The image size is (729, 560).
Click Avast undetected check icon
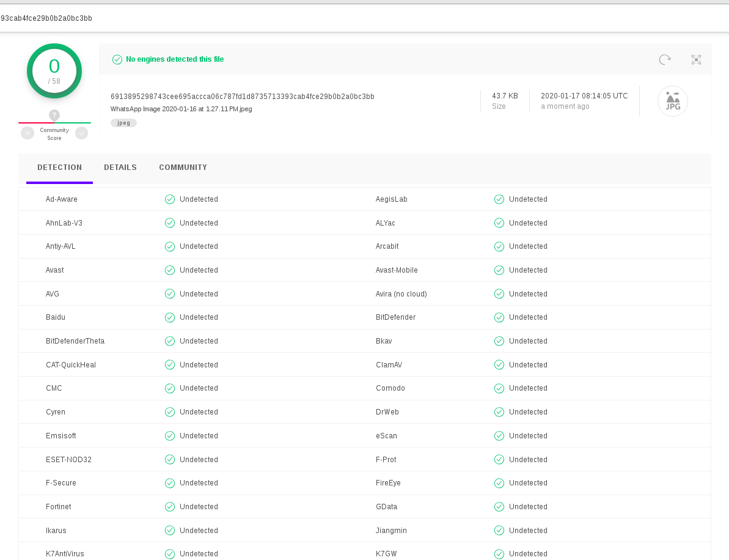coord(170,270)
